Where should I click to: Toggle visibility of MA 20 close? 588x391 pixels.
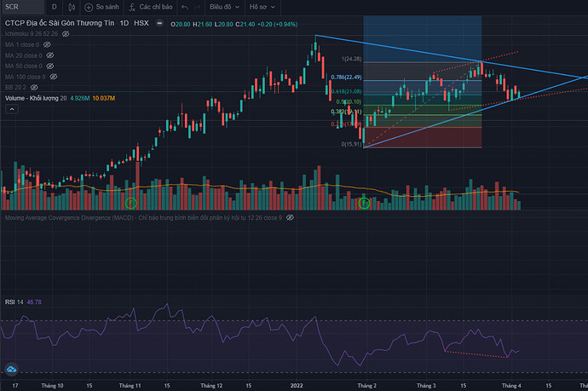(x=50, y=55)
